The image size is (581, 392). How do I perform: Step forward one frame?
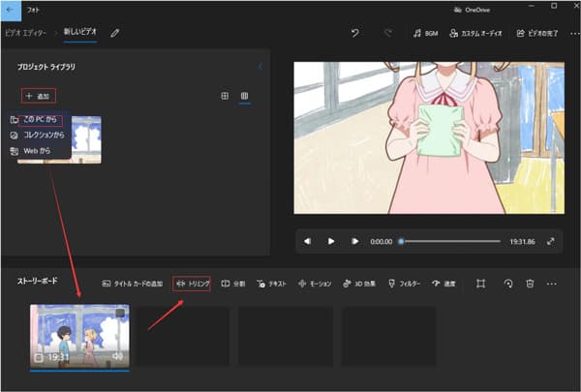354,242
